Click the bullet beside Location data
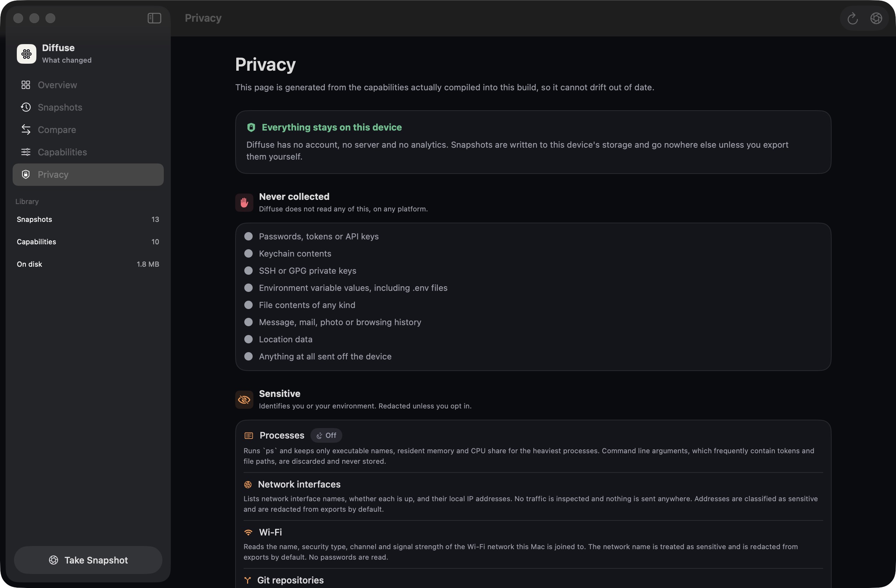 [x=248, y=339]
